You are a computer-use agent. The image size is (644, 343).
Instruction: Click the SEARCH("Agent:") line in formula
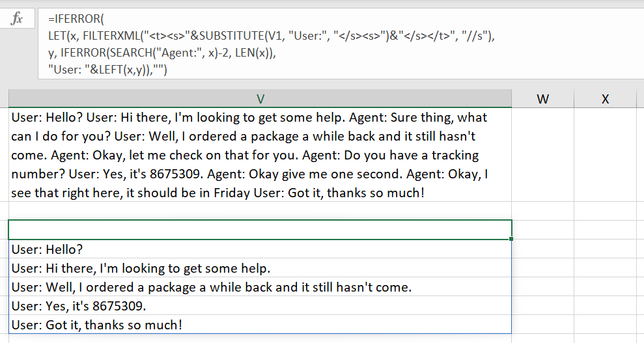162,53
